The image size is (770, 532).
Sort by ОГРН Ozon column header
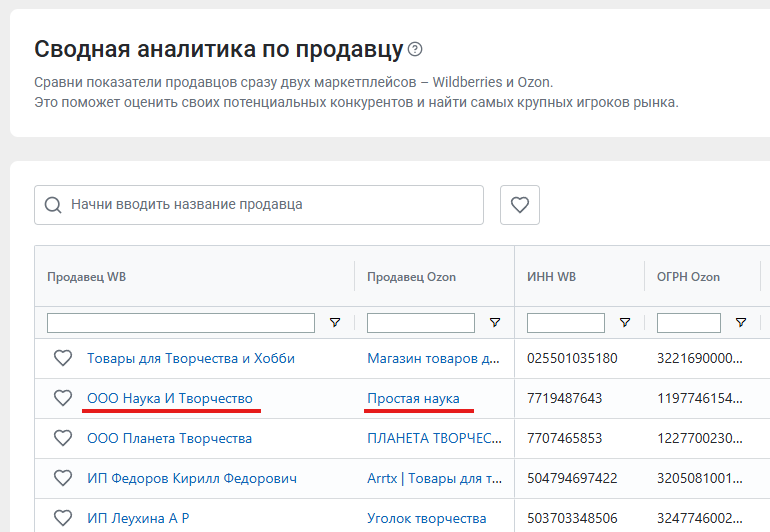pos(688,277)
